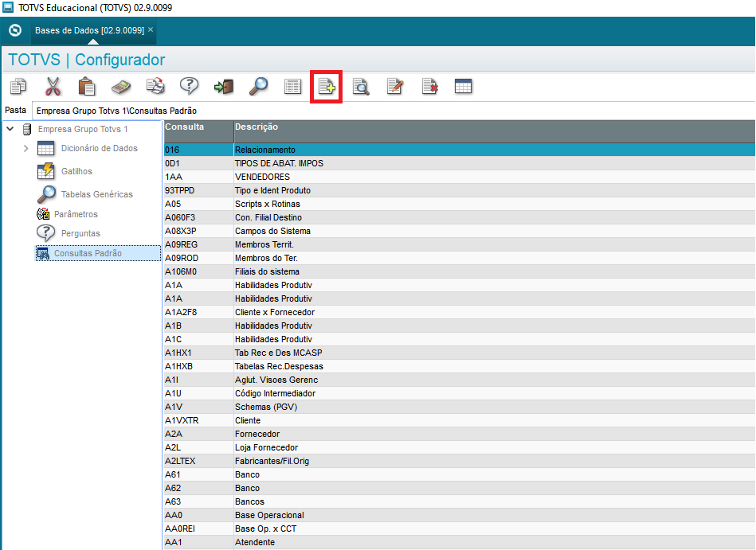This screenshot has height=550, width=756.
Task: Select row A63 Bancos
Action: click(460, 501)
